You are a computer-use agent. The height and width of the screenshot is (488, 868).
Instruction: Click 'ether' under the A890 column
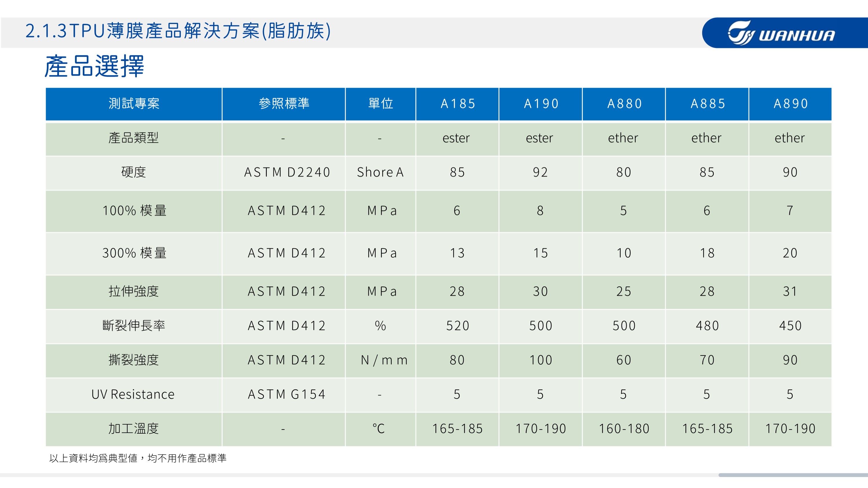point(790,138)
